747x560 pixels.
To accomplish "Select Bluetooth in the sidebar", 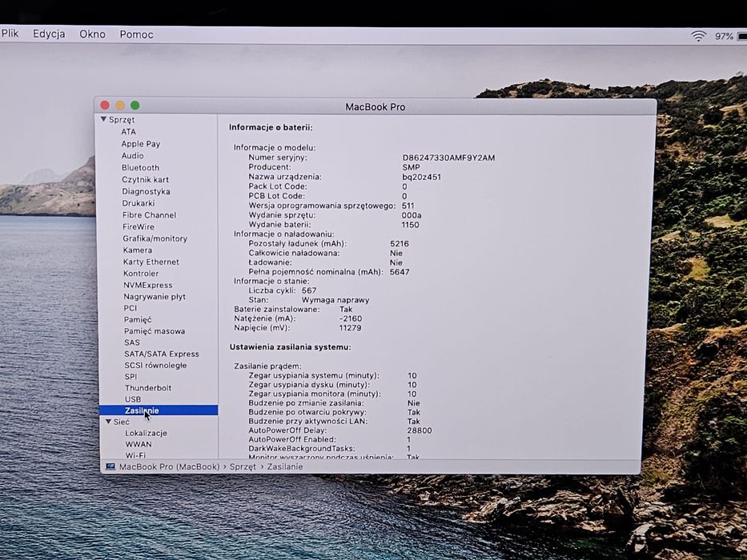I will [141, 168].
